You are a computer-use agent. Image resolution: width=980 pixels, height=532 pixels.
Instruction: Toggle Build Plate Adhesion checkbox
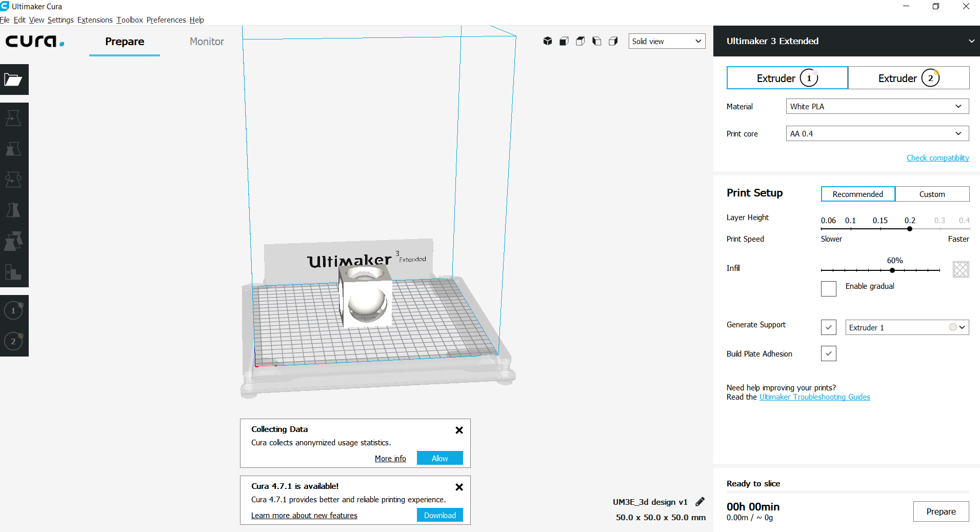coord(829,353)
